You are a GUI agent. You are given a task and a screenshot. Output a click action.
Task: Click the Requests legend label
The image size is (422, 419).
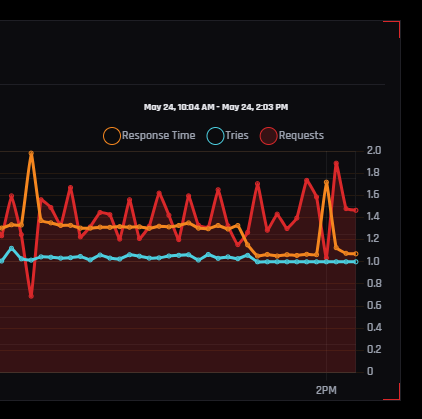click(x=301, y=135)
